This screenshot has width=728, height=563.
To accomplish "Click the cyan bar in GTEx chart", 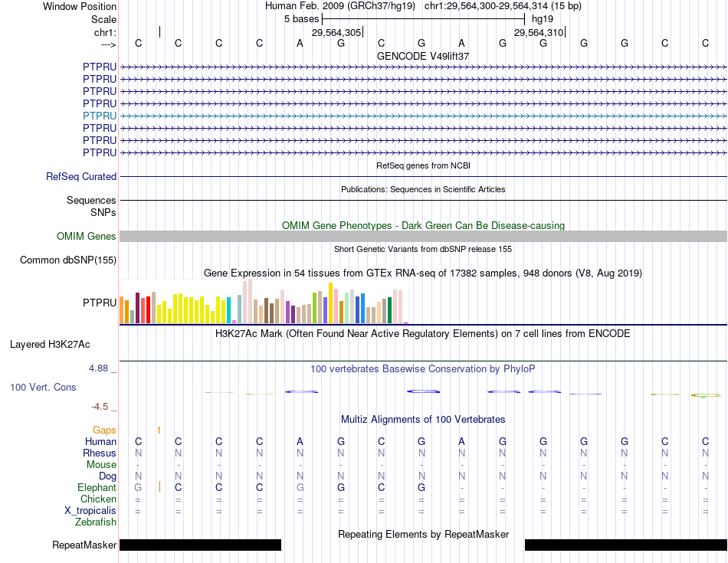I will point(229,310).
